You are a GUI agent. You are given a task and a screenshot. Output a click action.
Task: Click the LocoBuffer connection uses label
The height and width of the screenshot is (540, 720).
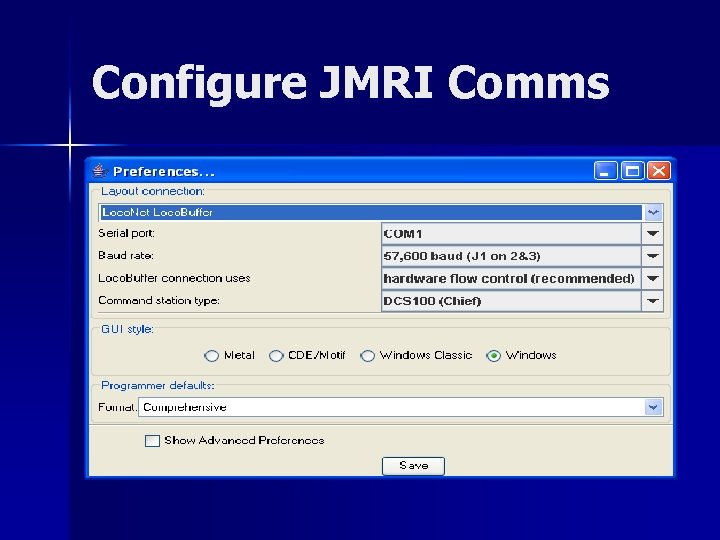click(x=174, y=278)
